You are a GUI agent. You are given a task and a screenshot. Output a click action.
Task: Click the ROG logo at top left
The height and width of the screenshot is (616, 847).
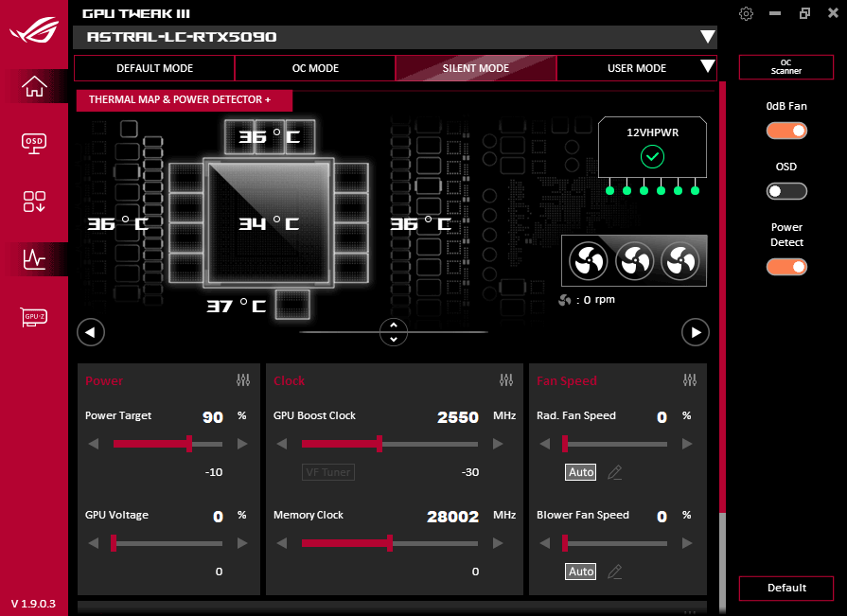click(34, 29)
